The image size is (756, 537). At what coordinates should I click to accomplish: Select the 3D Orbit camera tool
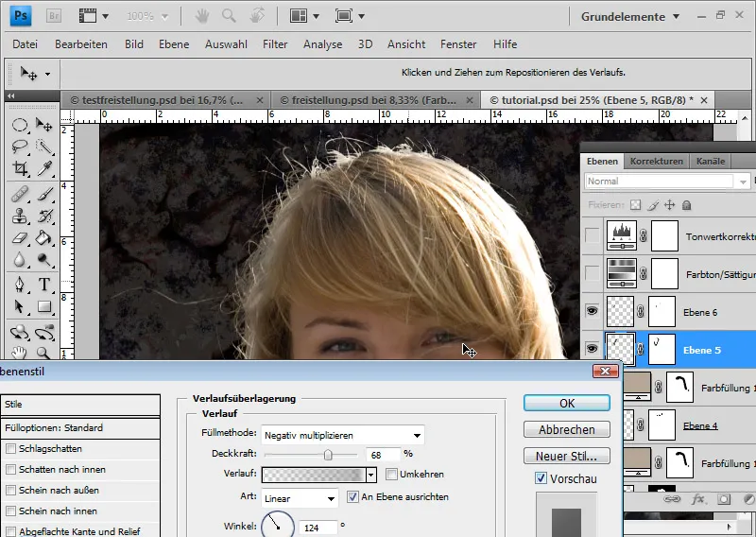(43, 333)
